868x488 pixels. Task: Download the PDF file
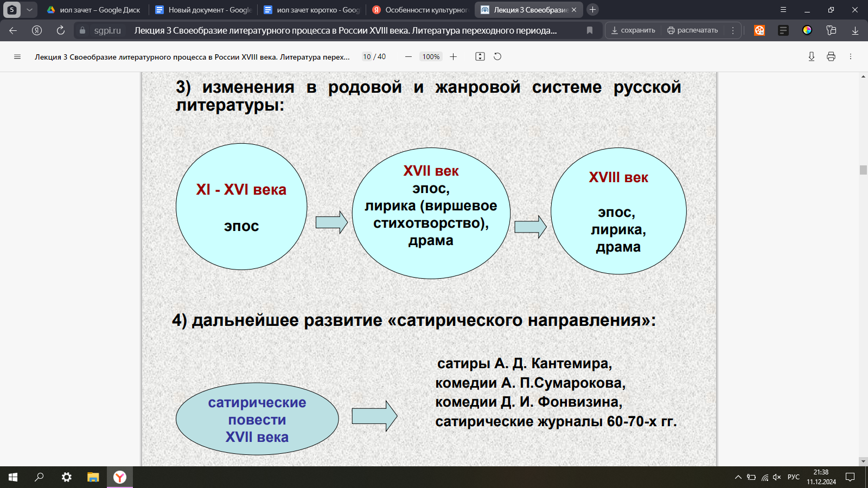812,56
